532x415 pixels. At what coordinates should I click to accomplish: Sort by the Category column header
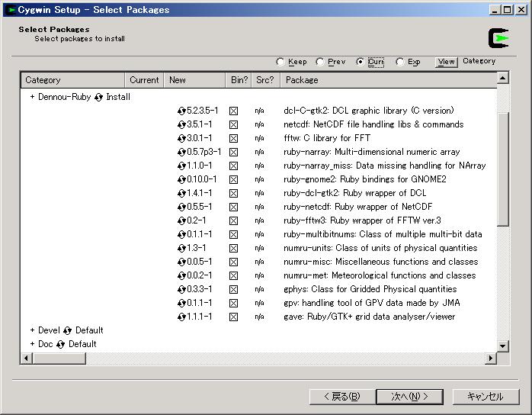point(72,80)
